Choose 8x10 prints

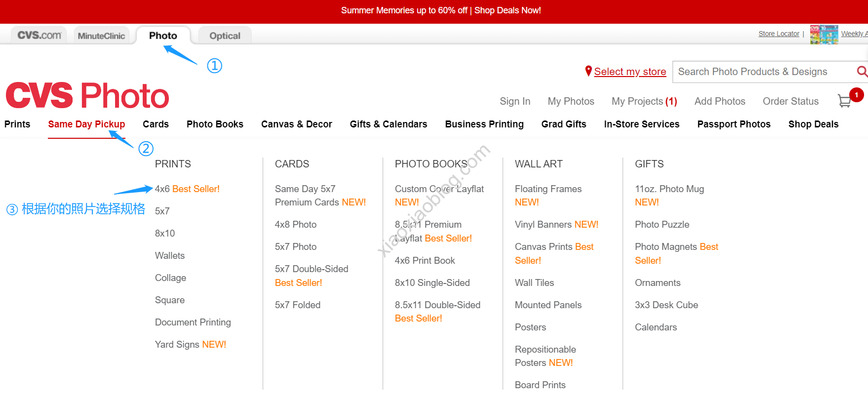click(x=165, y=233)
